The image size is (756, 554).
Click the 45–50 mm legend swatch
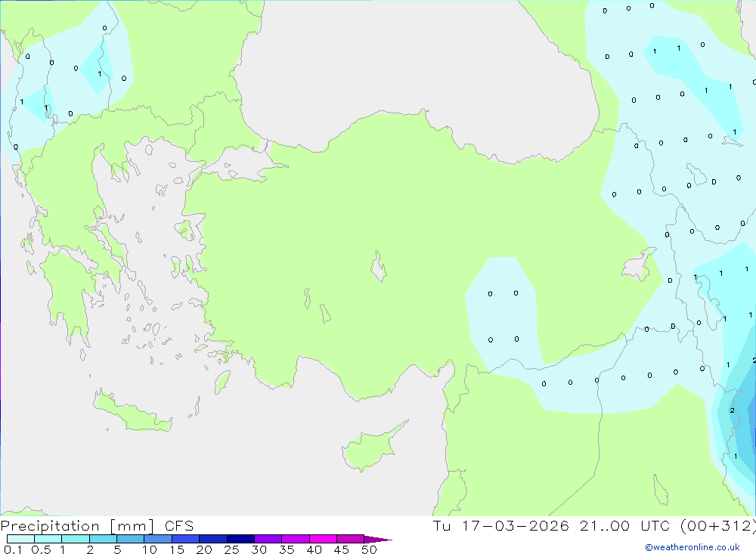click(350, 539)
